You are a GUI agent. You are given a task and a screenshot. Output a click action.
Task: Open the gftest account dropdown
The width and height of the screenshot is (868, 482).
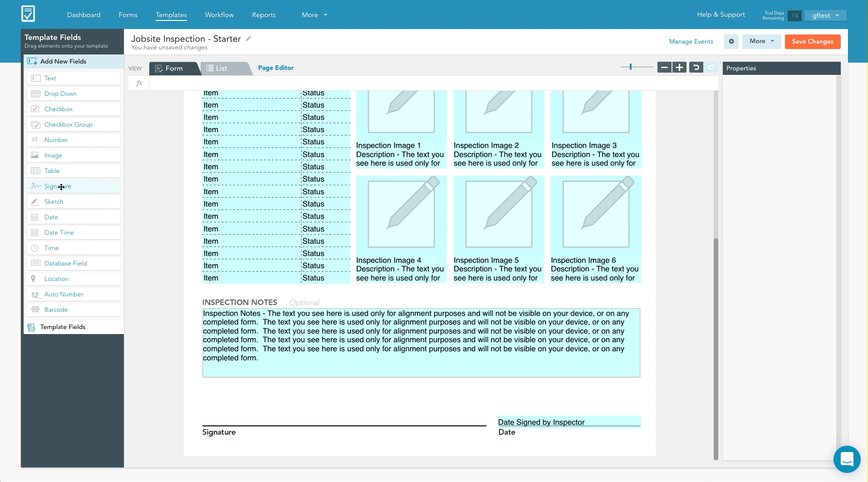825,15
